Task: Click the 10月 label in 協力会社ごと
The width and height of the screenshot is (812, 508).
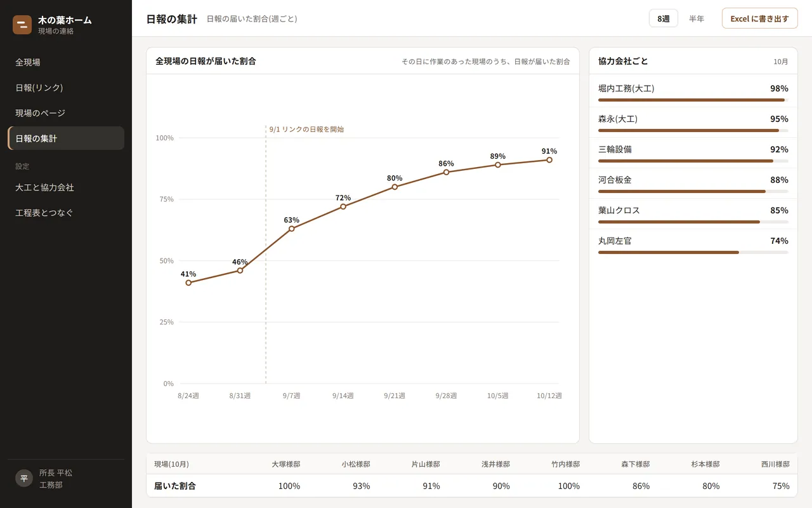Action: [781, 62]
